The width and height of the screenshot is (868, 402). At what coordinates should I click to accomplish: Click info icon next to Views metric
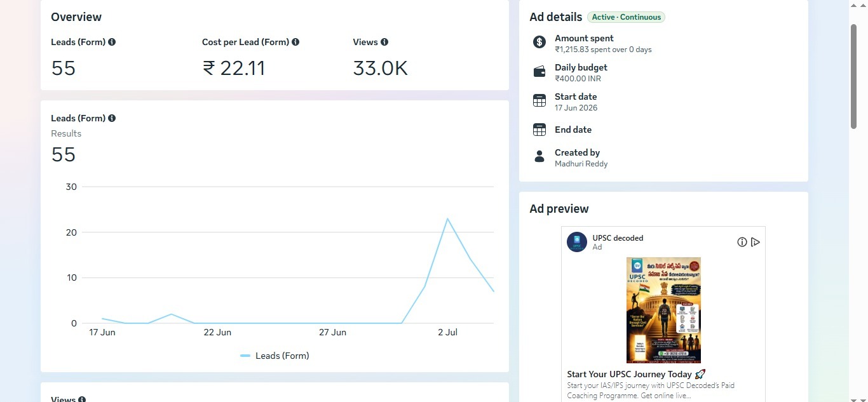point(384,42)
